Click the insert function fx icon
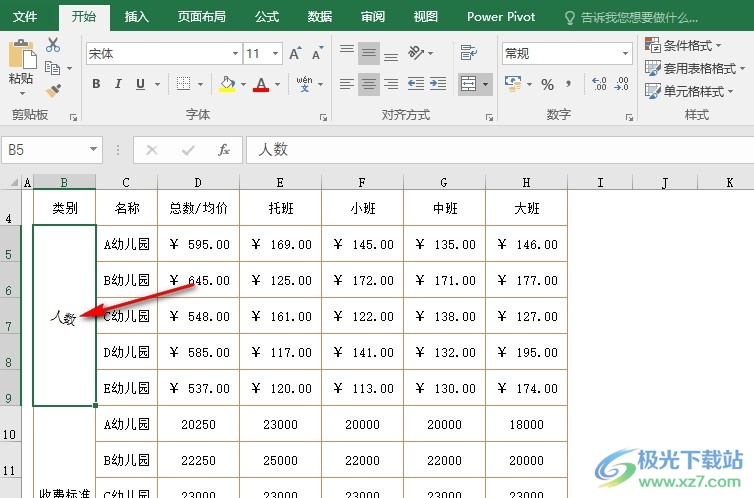The height and width of the screenshot is (498, 754). (224, 150)
